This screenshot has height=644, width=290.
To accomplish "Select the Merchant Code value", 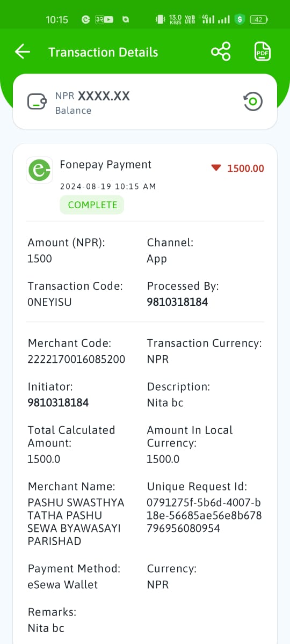I will [76, 360].
